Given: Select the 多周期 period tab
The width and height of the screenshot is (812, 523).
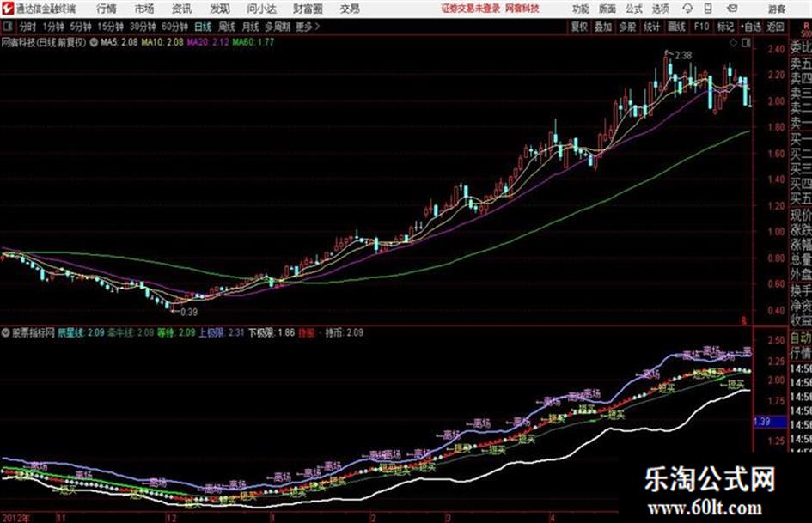Looking at the screenshot, I should click(278, 27).
